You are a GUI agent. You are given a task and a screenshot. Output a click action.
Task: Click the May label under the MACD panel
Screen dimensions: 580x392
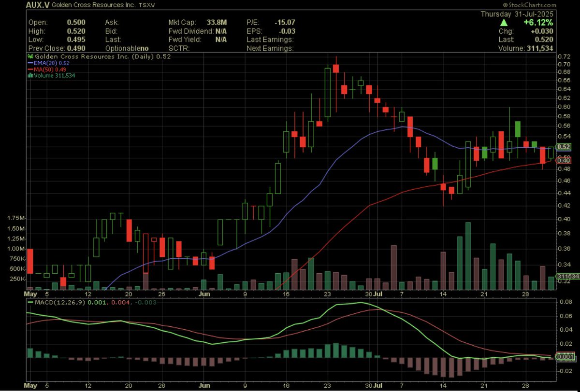[x=30, y=386]
